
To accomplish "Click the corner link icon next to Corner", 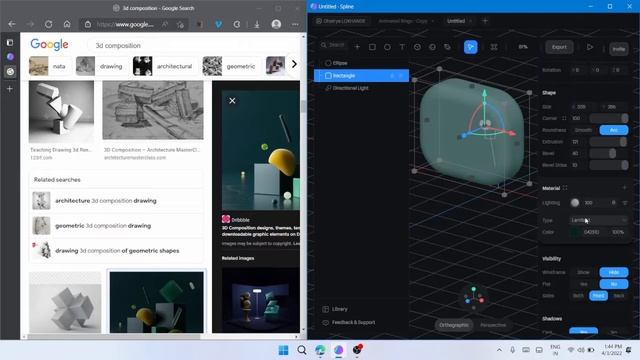I will 564,118.
